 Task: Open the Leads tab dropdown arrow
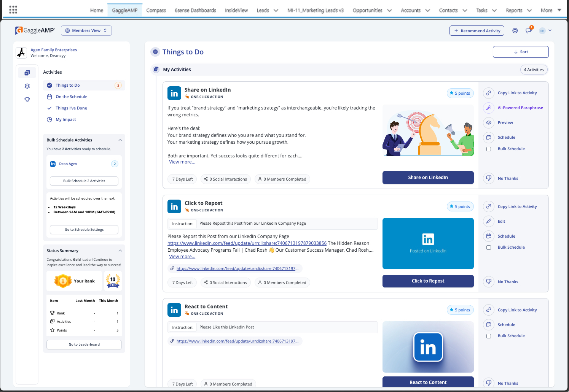pyautogui.click(x=276, y=11)
